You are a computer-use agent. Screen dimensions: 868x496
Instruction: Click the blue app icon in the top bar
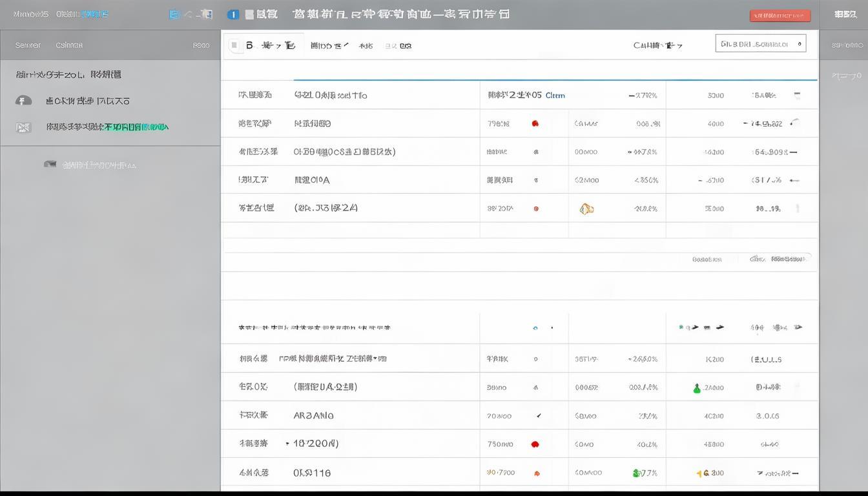[233, 14]
